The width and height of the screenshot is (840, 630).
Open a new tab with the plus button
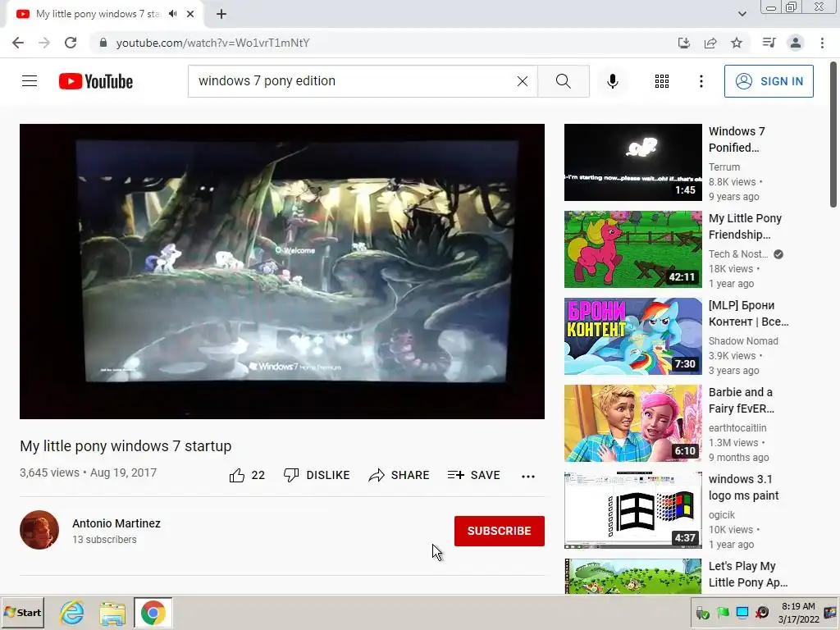pos(221,14)
